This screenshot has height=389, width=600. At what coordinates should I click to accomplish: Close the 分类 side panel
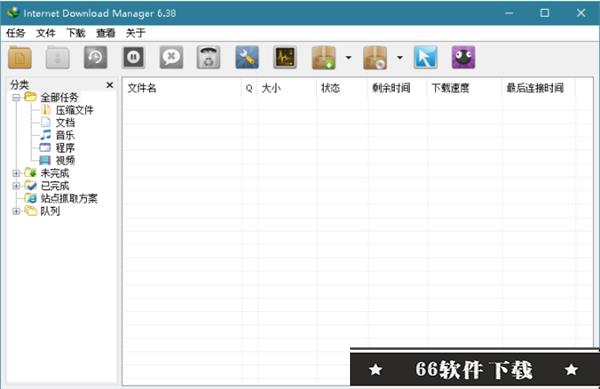pos(110,85)
